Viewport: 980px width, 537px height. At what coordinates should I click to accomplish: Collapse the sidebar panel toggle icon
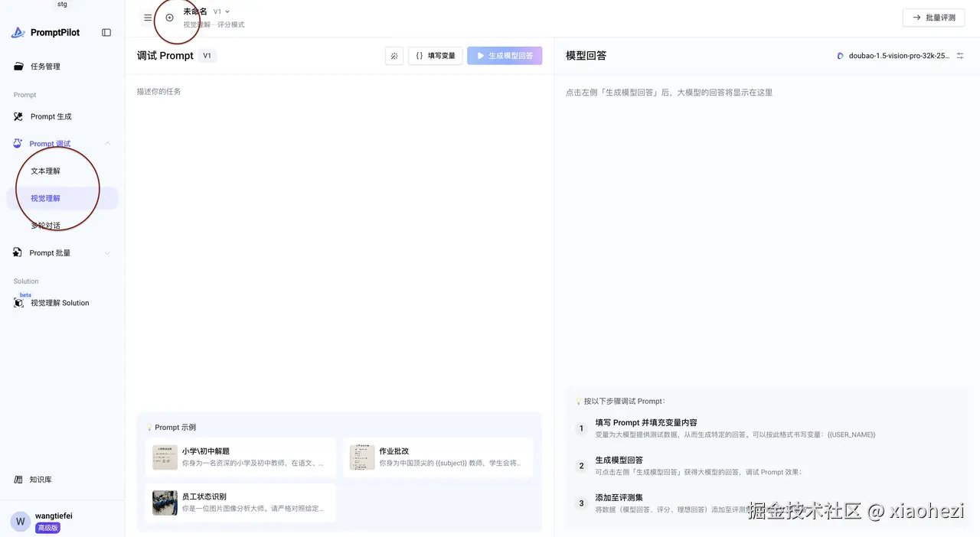point(106,33)
